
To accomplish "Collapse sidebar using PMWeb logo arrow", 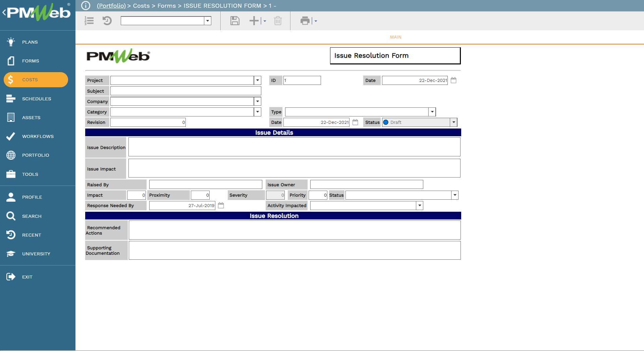I will 4,13.
